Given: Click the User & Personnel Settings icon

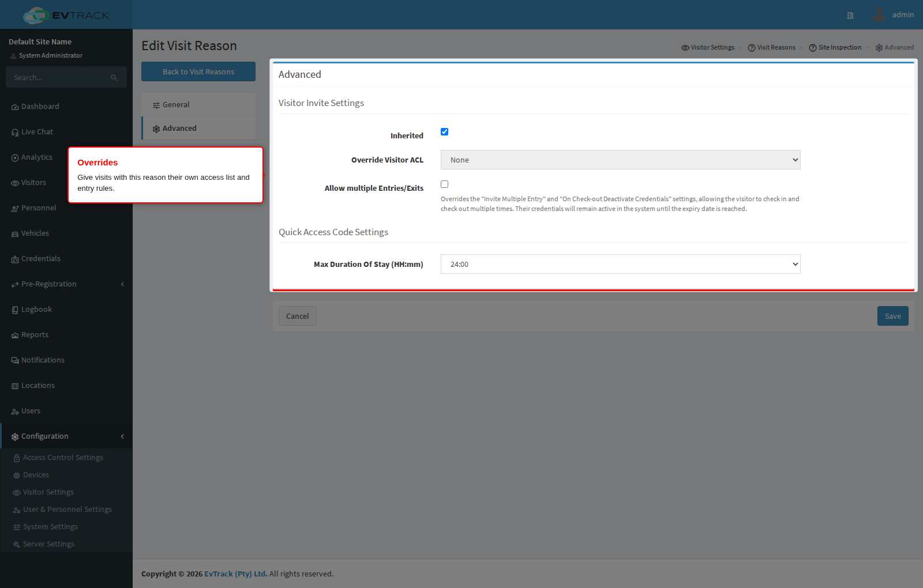Looking at the screenshot, I should 17,510.
